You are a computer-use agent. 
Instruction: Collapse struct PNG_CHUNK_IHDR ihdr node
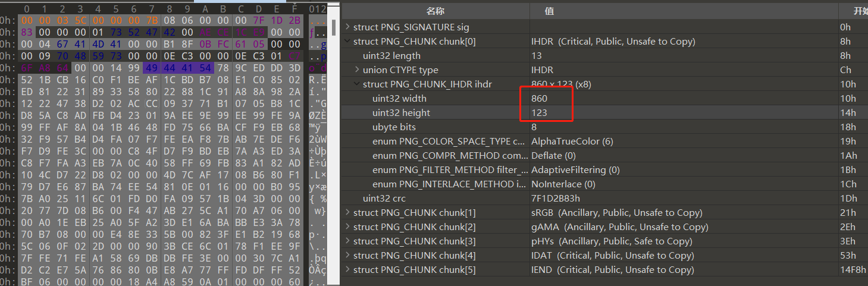pos(357,84)
